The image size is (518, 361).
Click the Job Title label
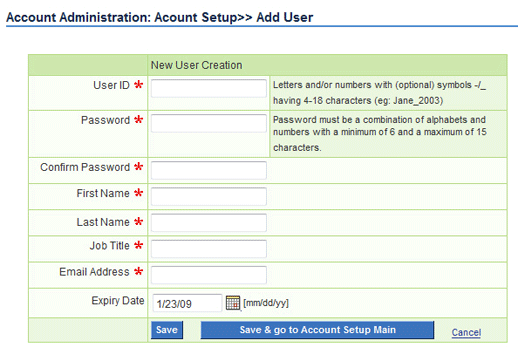[x=110, y=246]
